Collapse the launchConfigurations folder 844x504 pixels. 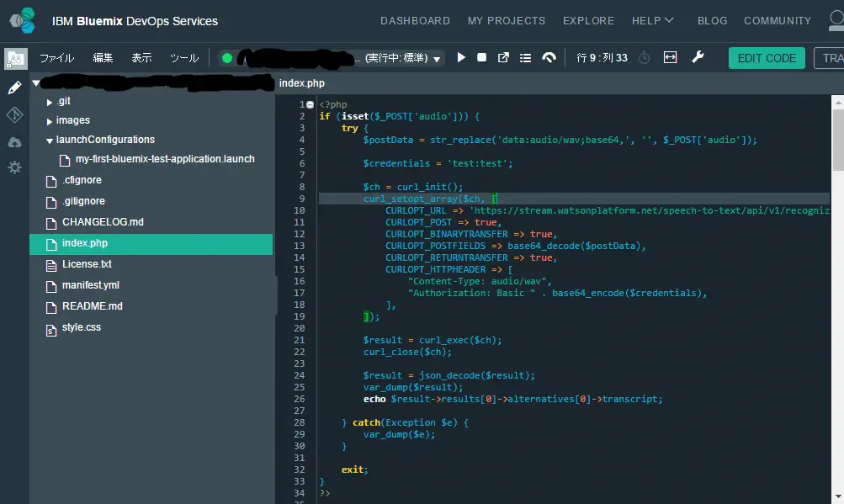(50, 141)
